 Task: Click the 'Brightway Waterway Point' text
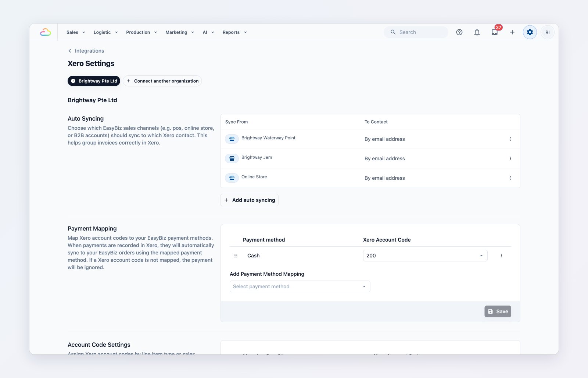click(268, 138)
